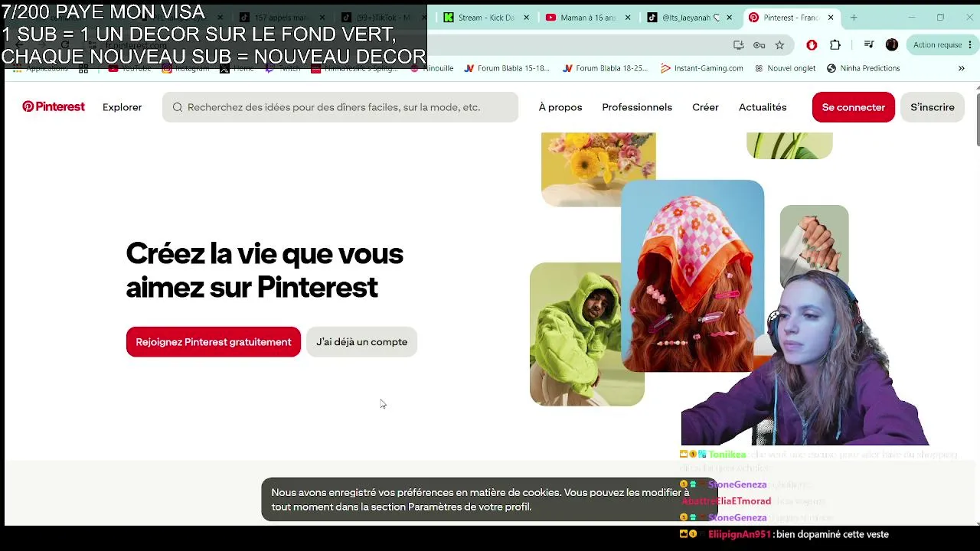Click Rejoignez Pinterest gratuitement

[x=214, y=342]
